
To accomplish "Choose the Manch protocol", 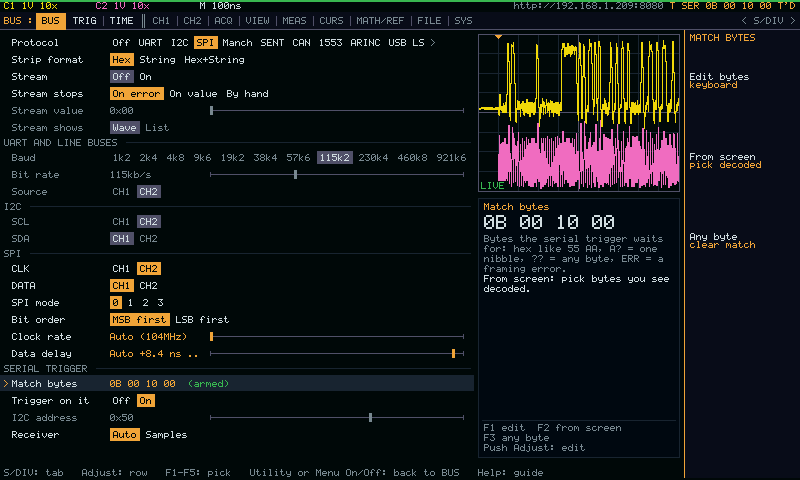I will (237, 43).
